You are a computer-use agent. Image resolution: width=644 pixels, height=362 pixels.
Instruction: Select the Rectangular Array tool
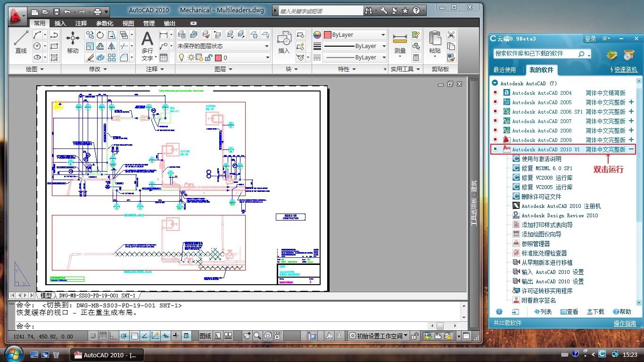(x=112, y=58)
